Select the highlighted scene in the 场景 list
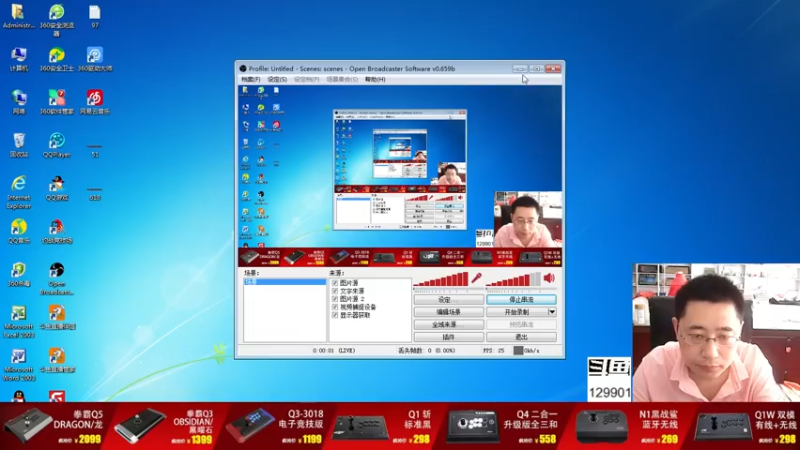The width and height of the screenshot is (800, 450). point(285,282)
